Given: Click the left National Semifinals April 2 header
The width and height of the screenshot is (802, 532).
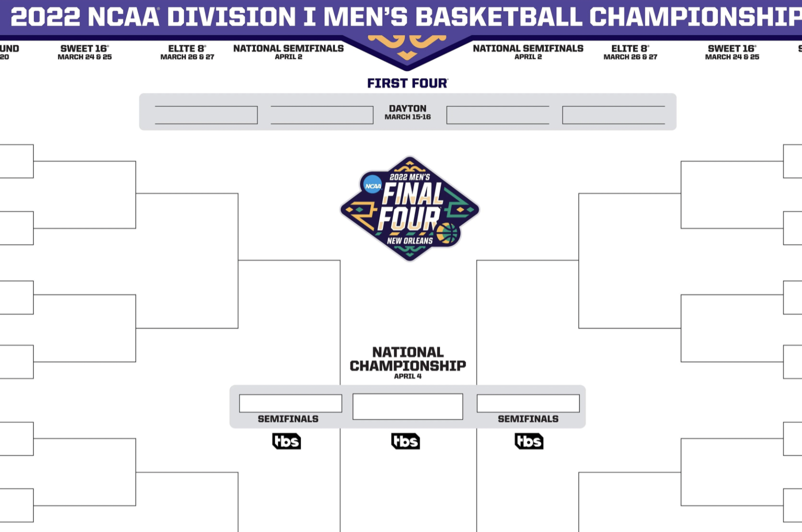Looking at the screenshot, I should pyautogui.click(x=288, y=52).
